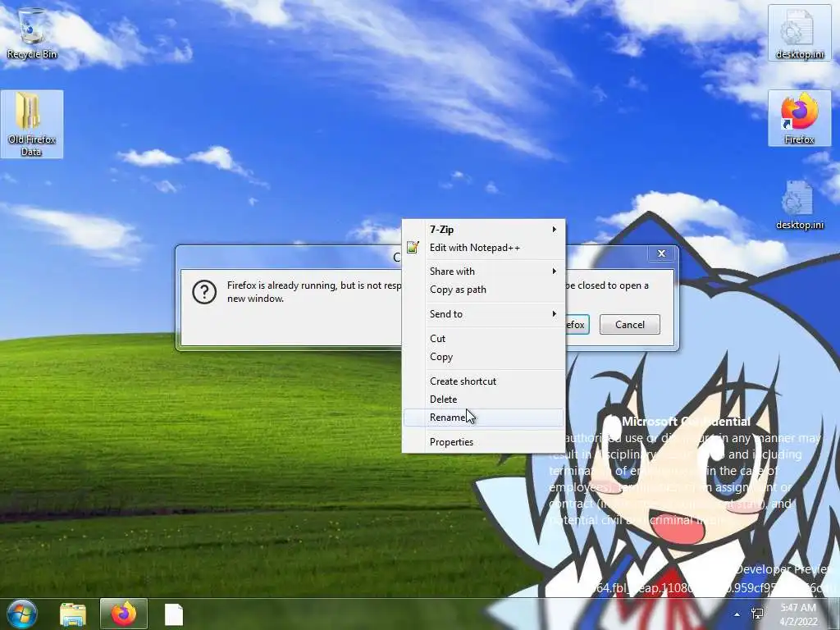Open the taskbar clock showing 5:47 AM
The width and height of the screenshot is (840, 630).
coord(798,614)
